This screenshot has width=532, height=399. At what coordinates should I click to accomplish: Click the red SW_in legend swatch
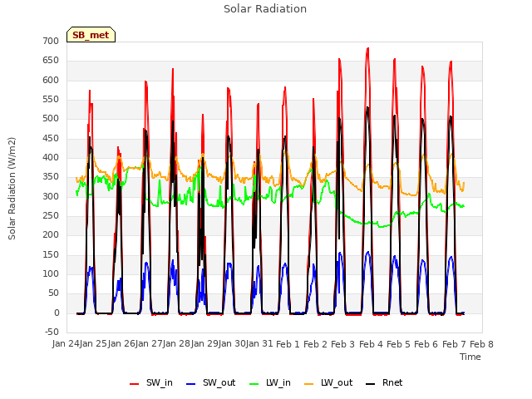click(135, 384)
